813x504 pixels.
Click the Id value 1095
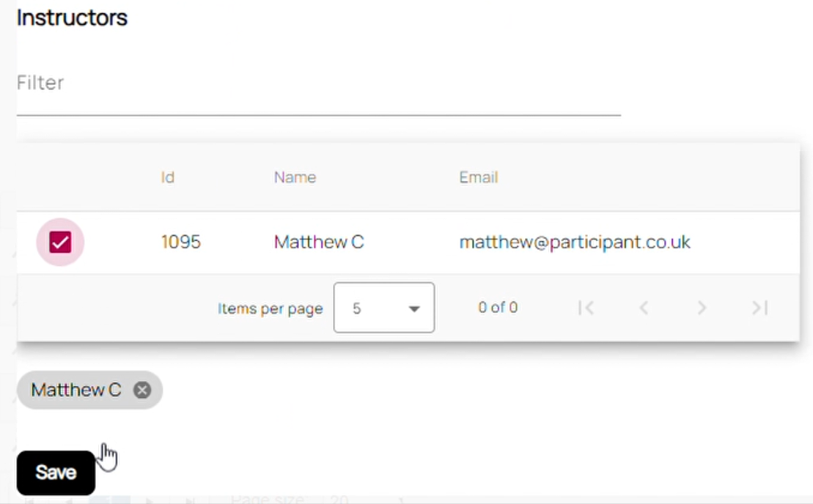click(181, 242)
